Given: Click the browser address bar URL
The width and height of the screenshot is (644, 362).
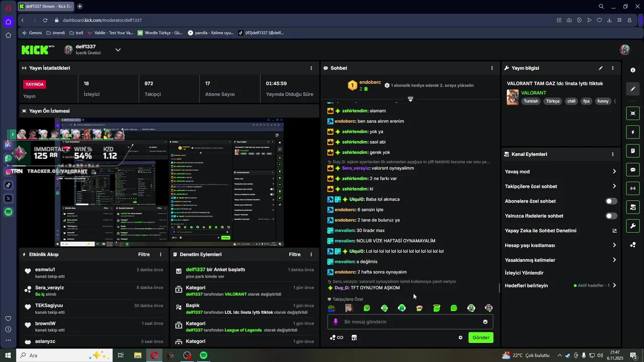Looking at the screenshot, I should [102, 20].
